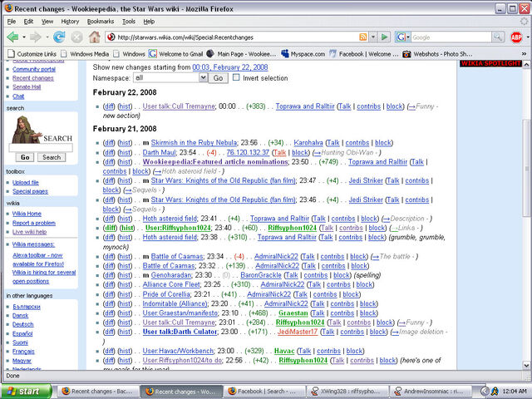The image size is (532, 399).
Task: Open the Upload file toolbox link
Action: [x=26, y=183]
